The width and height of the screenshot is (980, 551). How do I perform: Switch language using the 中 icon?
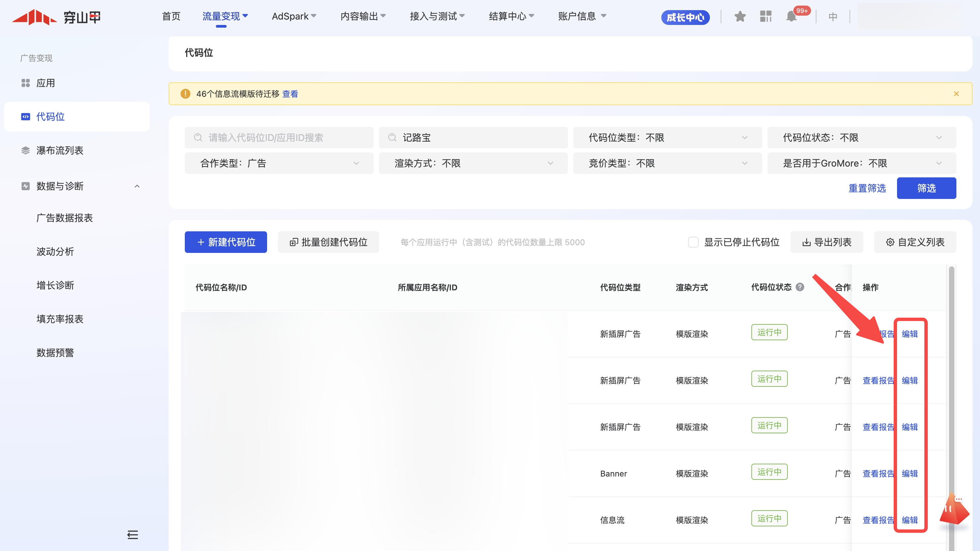(x=833, y=17)
